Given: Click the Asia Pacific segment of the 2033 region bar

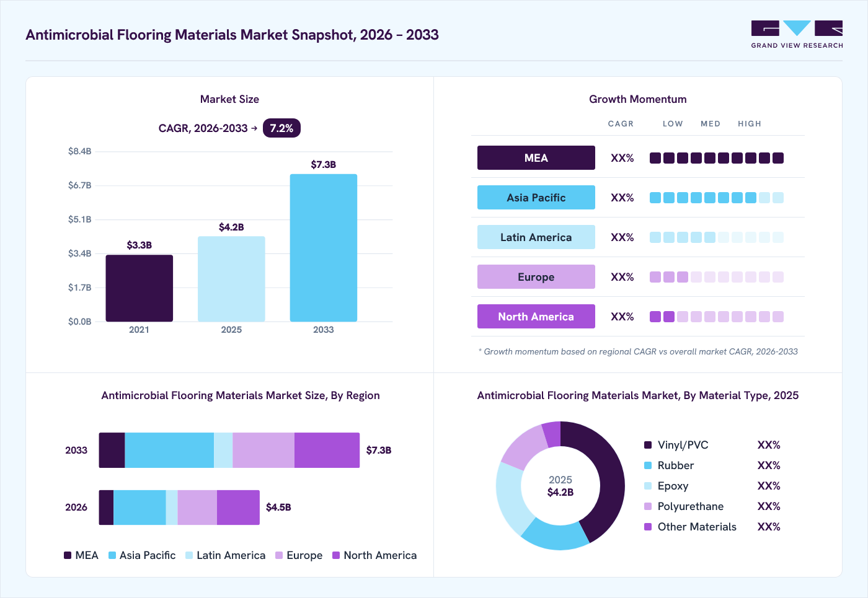Looking at the screenshot, I should coord(169,451).
